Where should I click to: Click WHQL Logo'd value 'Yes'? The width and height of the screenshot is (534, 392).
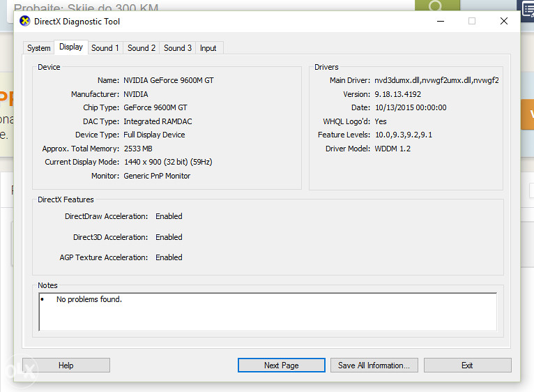tap(381, 121)
